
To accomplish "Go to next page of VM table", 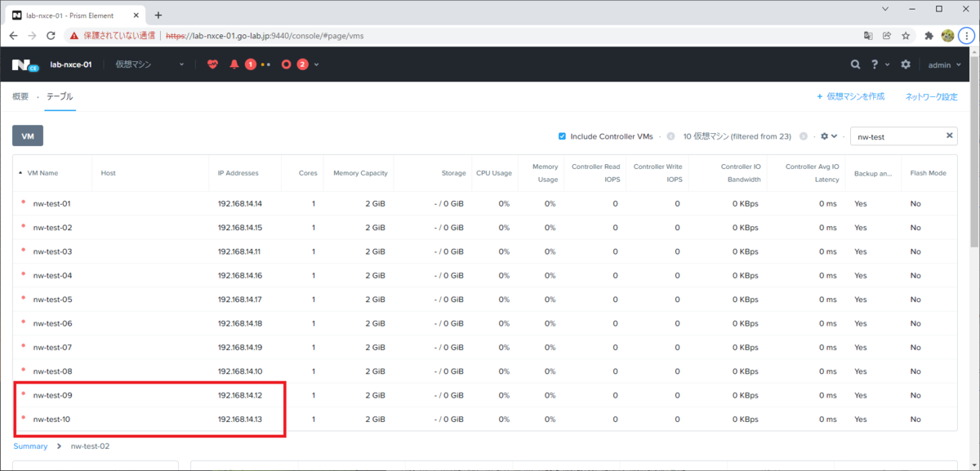I will [804, 136].
